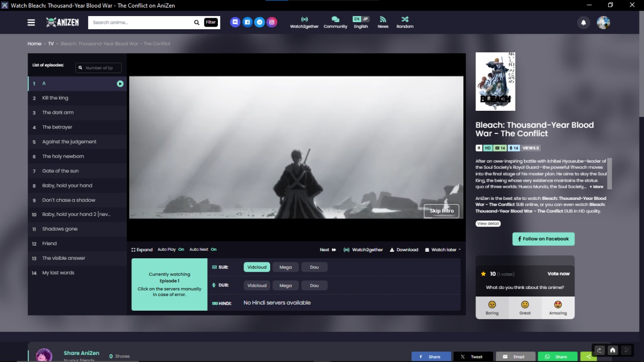Expand the video player view
The width and height of the screenshot is (644, 362).
pos(142,250)
